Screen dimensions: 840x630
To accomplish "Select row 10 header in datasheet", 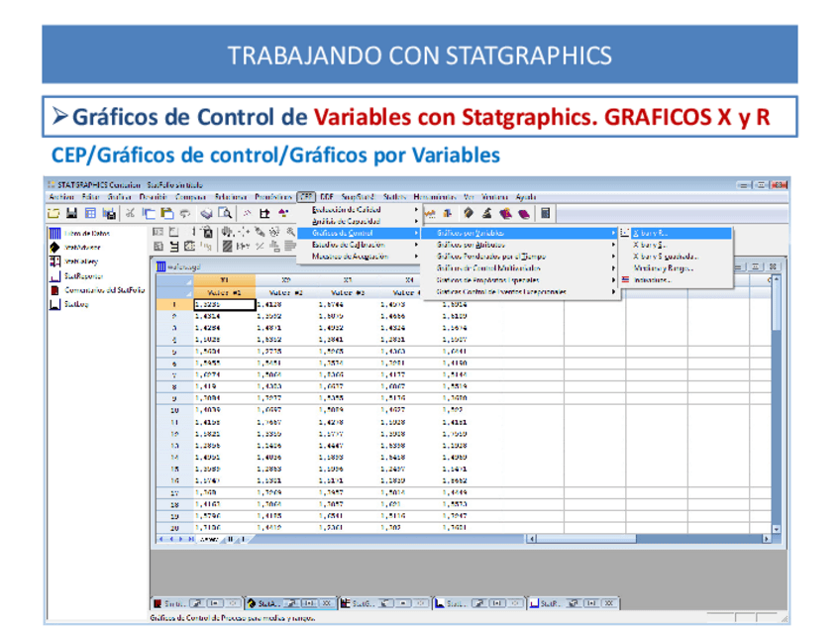I will pyautogui.click(x=172, y=408).
